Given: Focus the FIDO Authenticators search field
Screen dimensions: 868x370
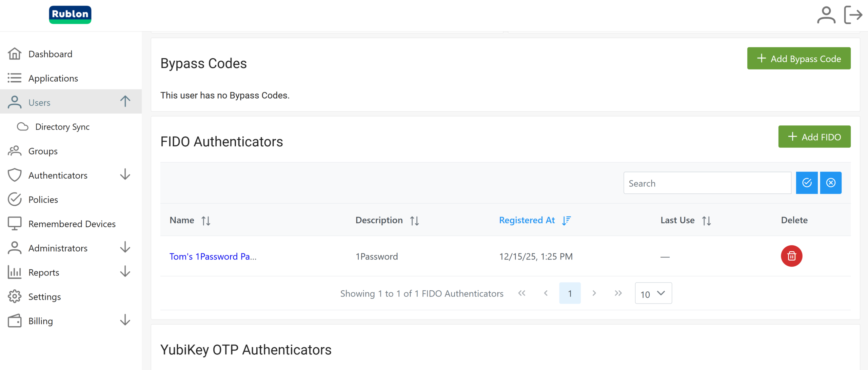Looking at the screenshot, I should coord(707,183).
